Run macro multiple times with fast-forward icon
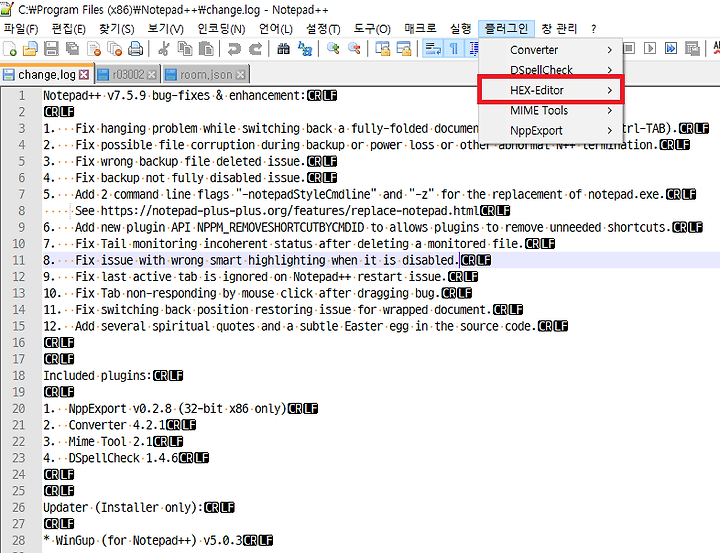The height and width of the screenshot is (553, 720). pos(671,48)
